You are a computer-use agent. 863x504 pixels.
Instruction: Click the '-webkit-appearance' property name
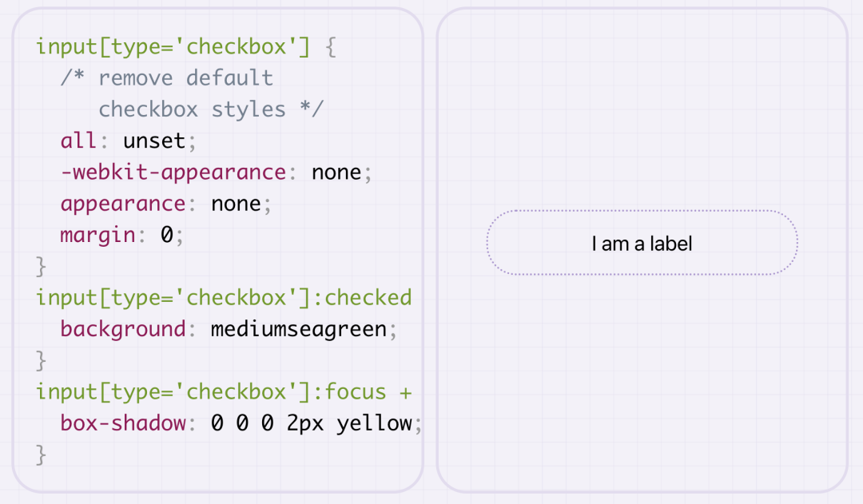click(173, 173)
